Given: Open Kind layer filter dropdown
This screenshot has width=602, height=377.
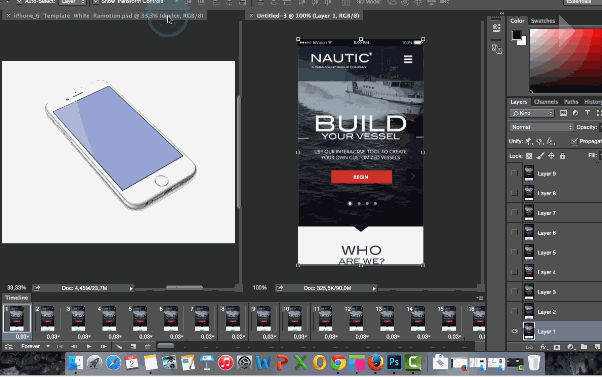Looking at the screenshot, I should point(532,113).
